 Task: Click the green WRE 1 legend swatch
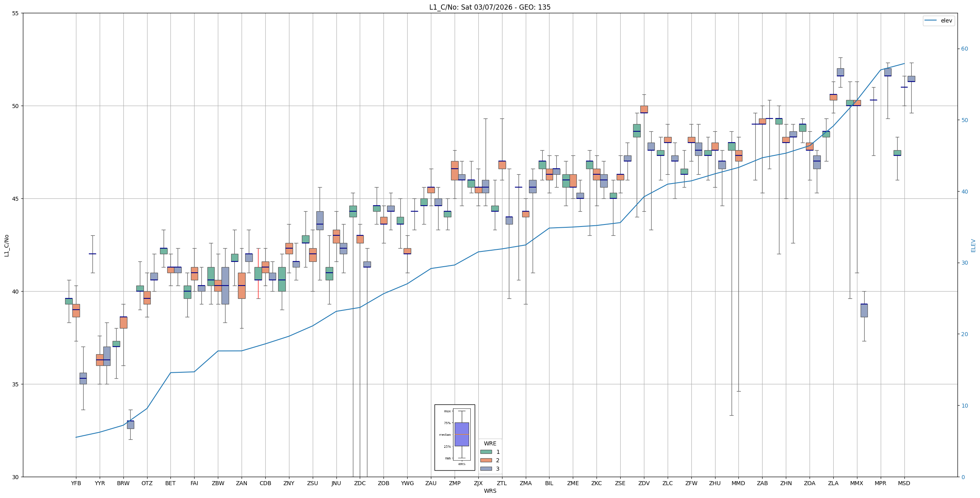486,452
